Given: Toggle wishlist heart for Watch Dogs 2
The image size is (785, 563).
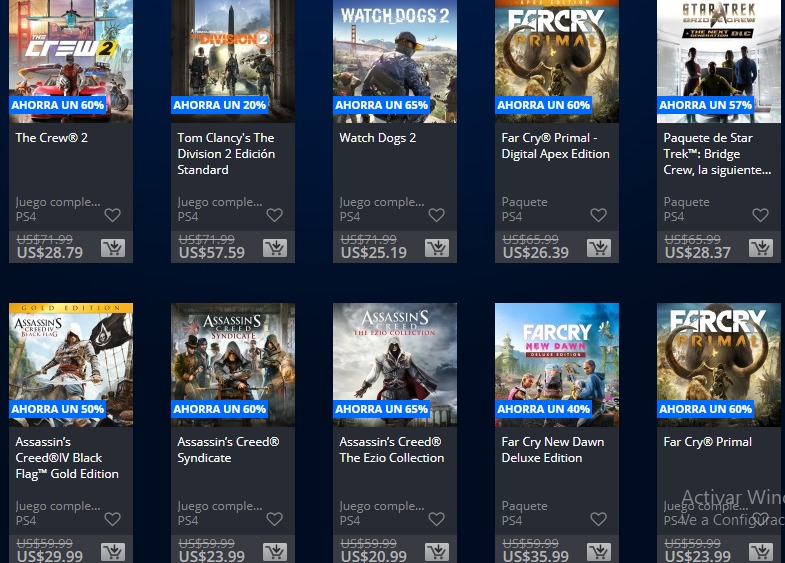Looking at the screenshot, I should tap(437, 215).
